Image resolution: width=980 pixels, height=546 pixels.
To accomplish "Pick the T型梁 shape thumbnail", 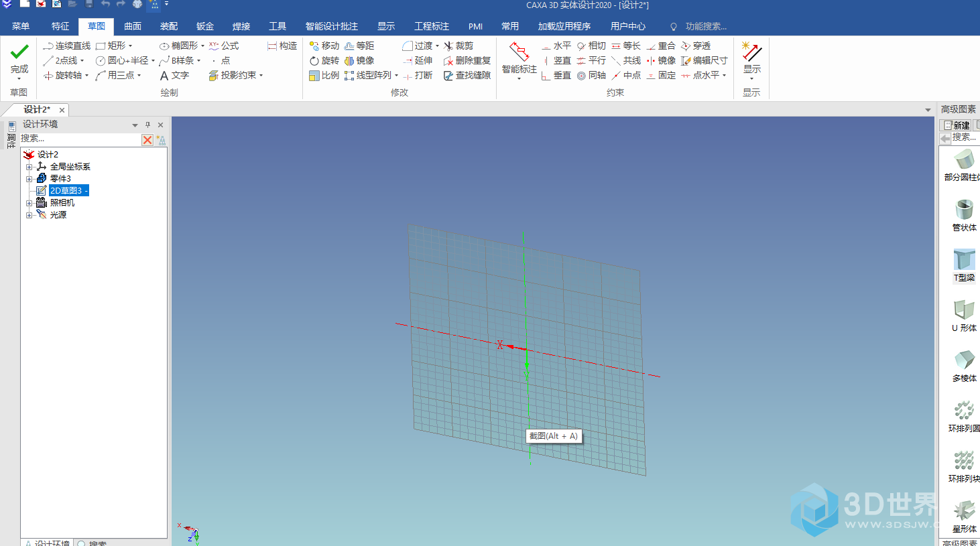I will click(965, 266).
